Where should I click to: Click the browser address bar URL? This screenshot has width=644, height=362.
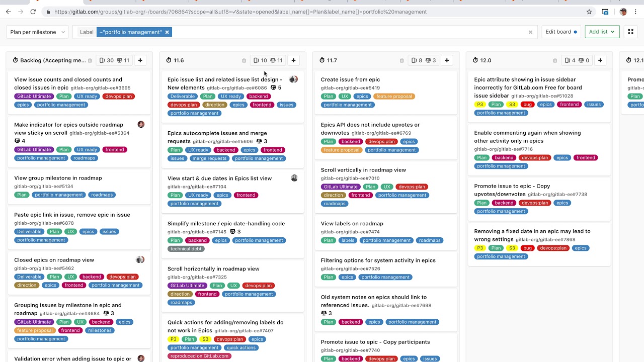(x=240, y=12)
